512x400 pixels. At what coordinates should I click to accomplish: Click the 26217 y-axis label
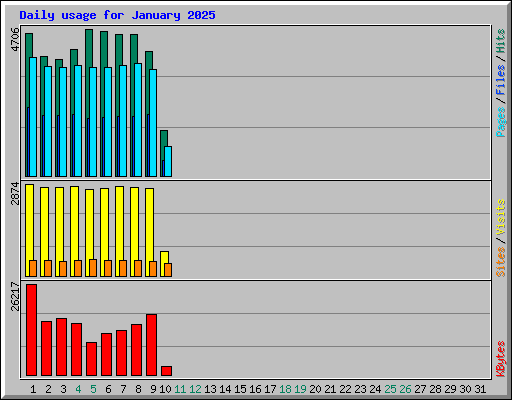15,297
